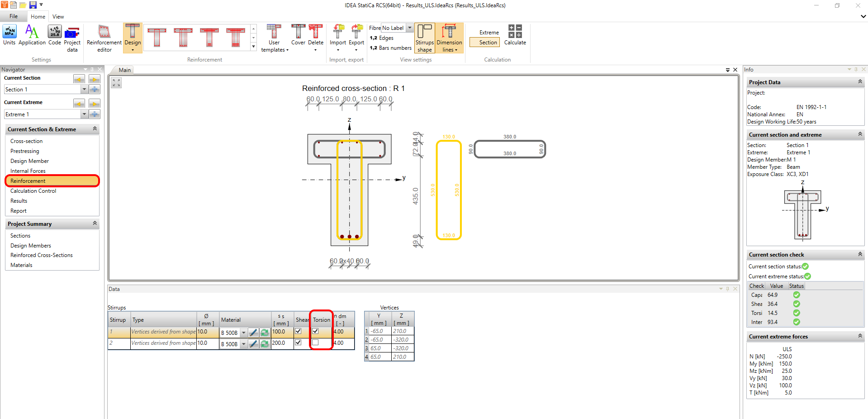The height and width of the screenshot is (419, 868).
Task: Open the Section 1 selector
Action: coord(84,89)
